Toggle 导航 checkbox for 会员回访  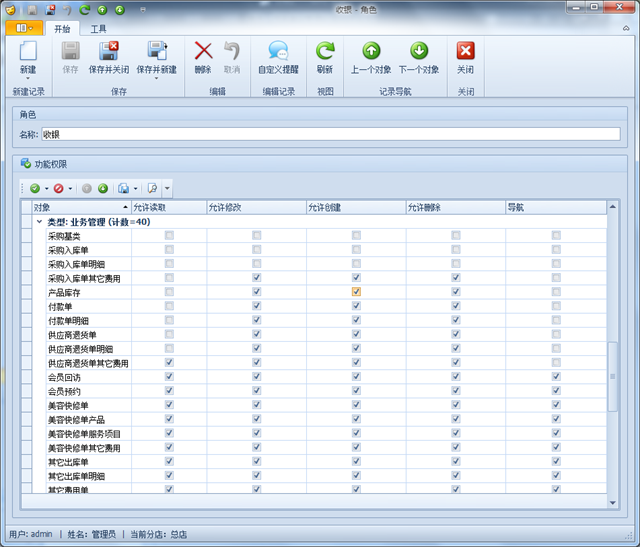tap(556, 376)
